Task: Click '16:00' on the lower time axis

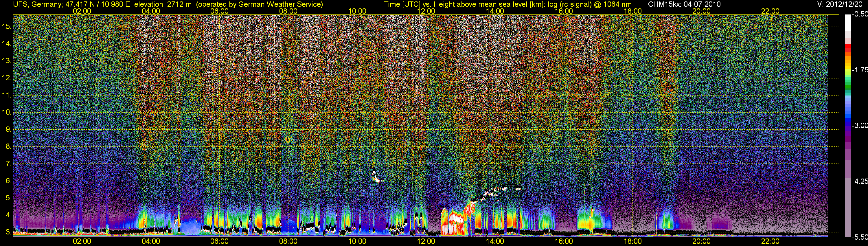Action: tap(564, 241)
